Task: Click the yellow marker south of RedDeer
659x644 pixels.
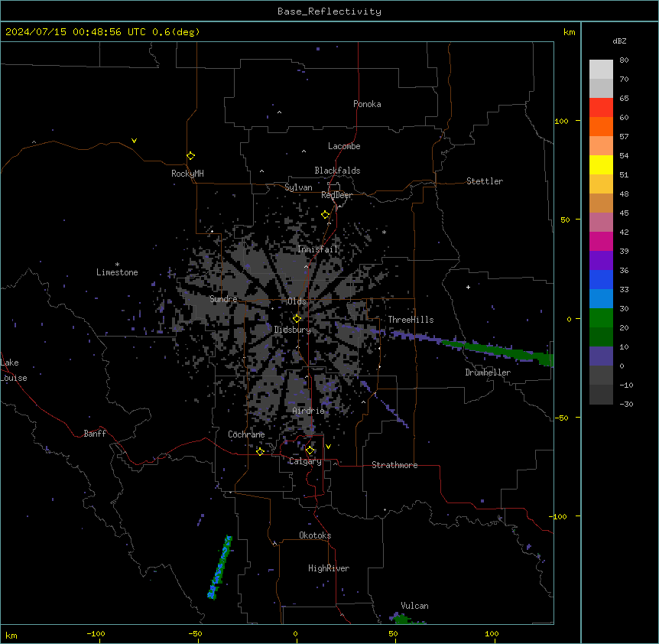Action: [x=325, y=215]
